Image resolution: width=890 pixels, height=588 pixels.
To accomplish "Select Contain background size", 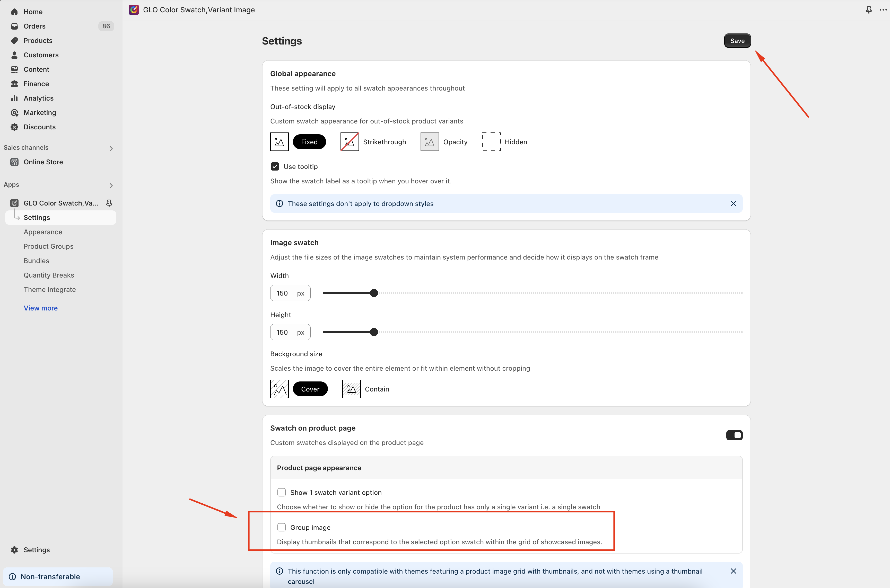I will coord(377,389).
